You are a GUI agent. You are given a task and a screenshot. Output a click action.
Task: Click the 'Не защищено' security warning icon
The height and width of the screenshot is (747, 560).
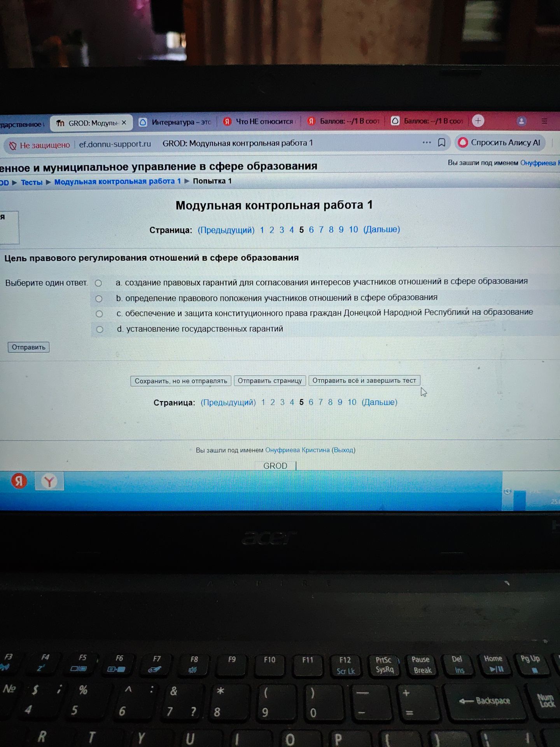[13, 146]
